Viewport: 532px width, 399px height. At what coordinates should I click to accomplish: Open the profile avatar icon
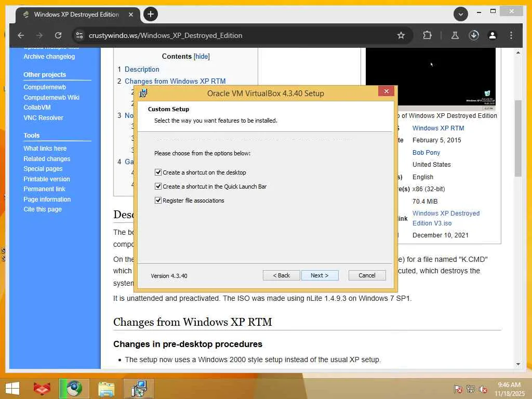pos(493,35)
